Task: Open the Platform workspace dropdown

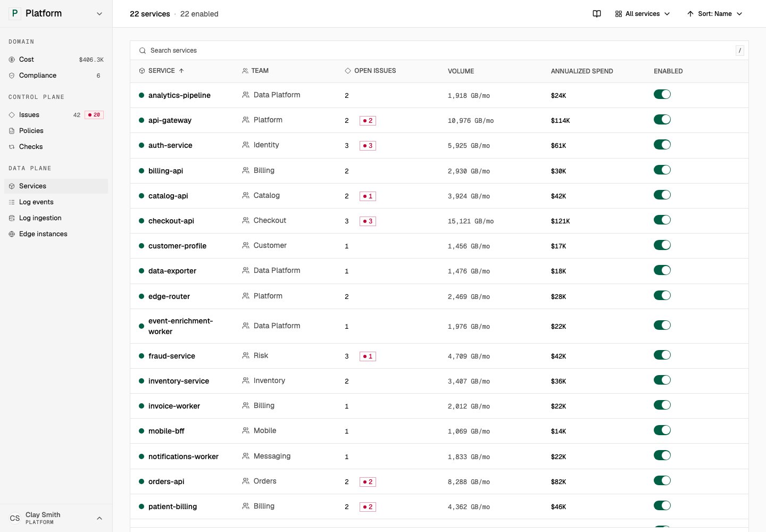Action: pos(56,13)
